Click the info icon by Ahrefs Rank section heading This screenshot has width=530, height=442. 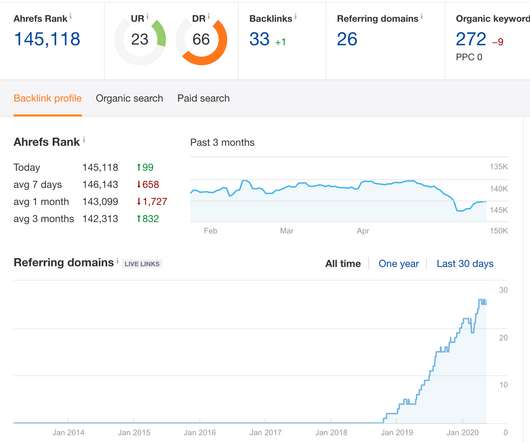84,139
